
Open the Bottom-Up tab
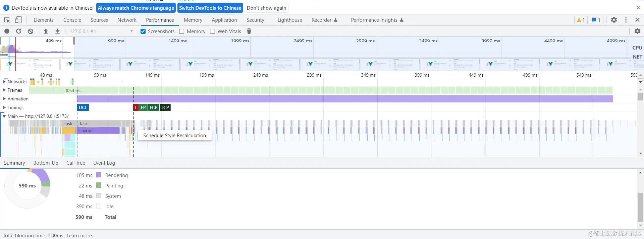(x=46, y=163)
